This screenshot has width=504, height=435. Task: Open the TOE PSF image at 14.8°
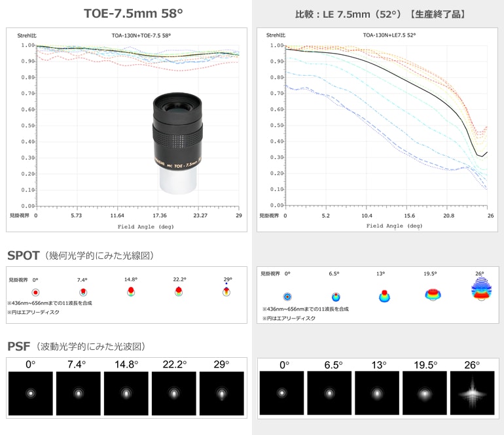[x=126, y=393]
